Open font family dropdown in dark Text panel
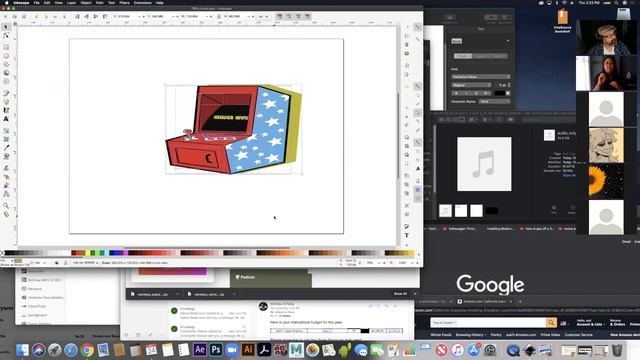This screenshot has height=360, width=640. tap(481, 76)
